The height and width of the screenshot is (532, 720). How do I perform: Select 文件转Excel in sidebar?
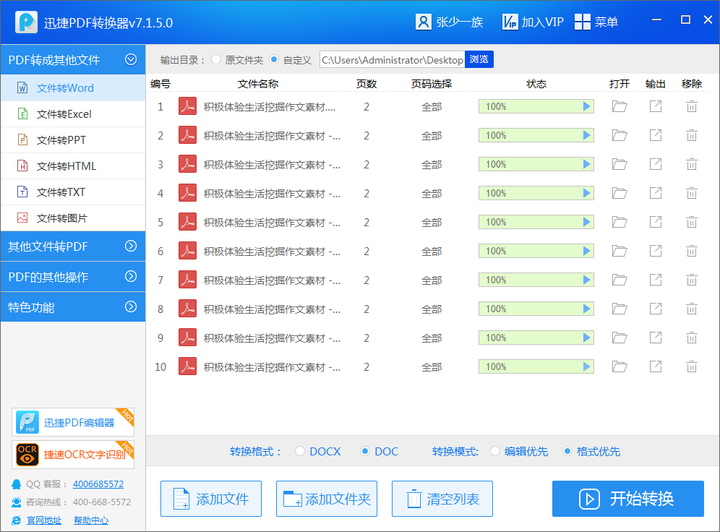[x=73, y=114]
